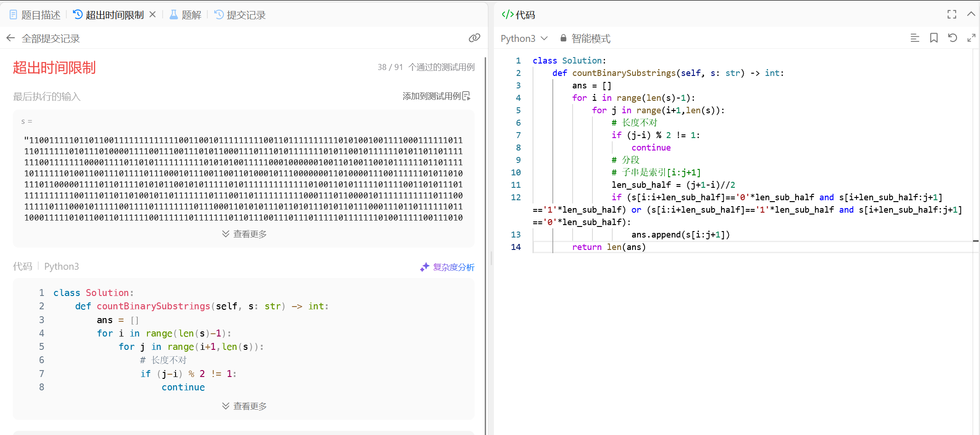
Task: Collapse the code panel with up chevron
Action: (971, 14)
